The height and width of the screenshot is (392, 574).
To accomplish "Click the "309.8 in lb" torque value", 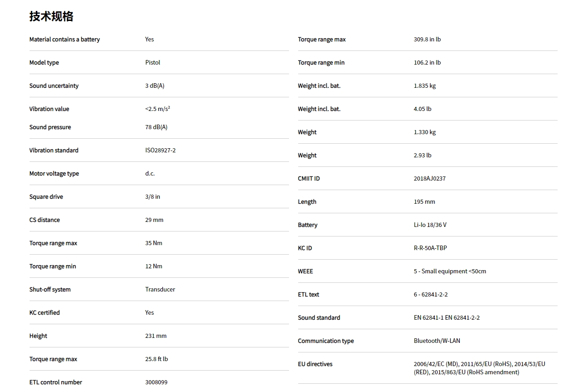I will [427, 40].
